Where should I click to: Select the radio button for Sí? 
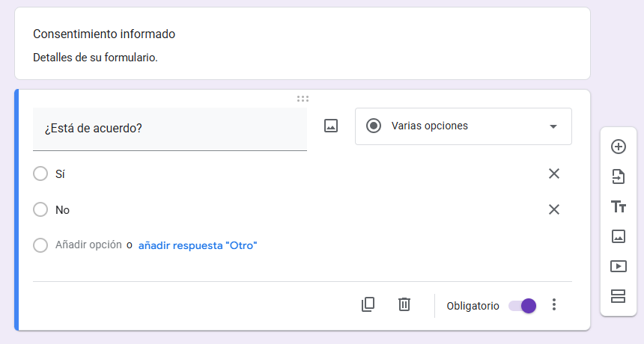pyautogui.click(x=40, y=173)
